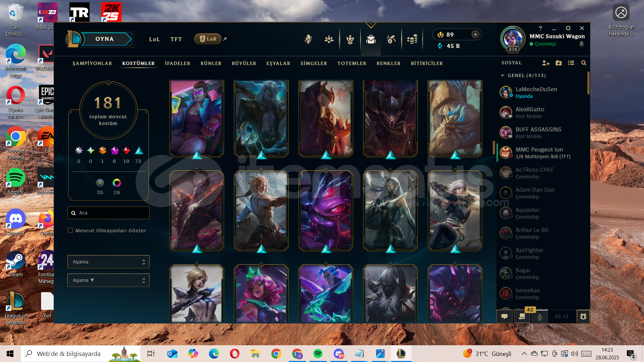Open File Explorer from the taskbar
This screenshot has height=362, width=644.
(255, 354)
